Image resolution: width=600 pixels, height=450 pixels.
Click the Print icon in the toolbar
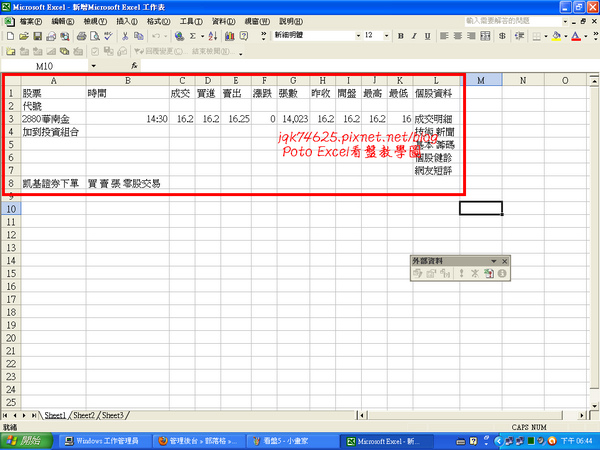(81, 36)
